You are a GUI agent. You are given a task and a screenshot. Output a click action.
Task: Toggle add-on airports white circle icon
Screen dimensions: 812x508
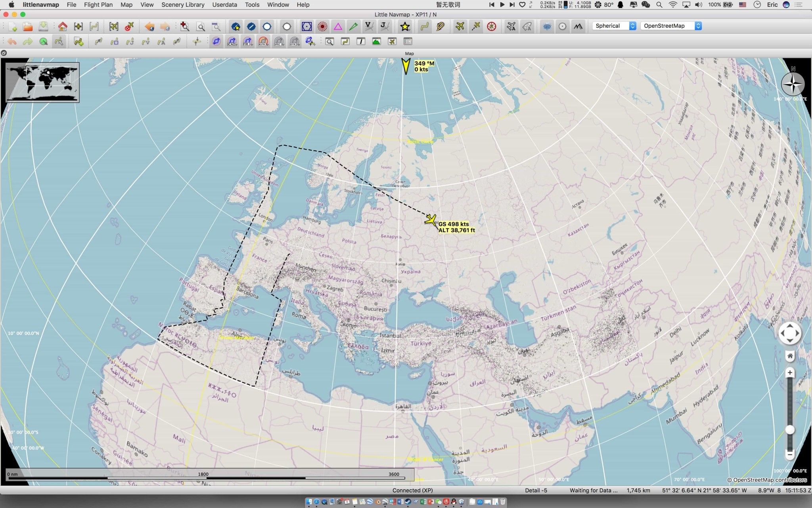click(287, 27)
